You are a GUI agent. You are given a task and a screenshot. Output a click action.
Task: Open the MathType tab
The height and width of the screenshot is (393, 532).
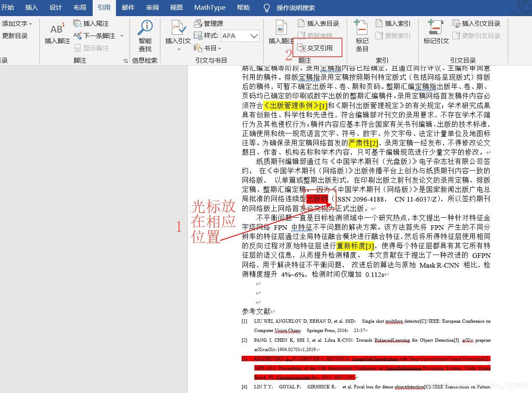210,8
